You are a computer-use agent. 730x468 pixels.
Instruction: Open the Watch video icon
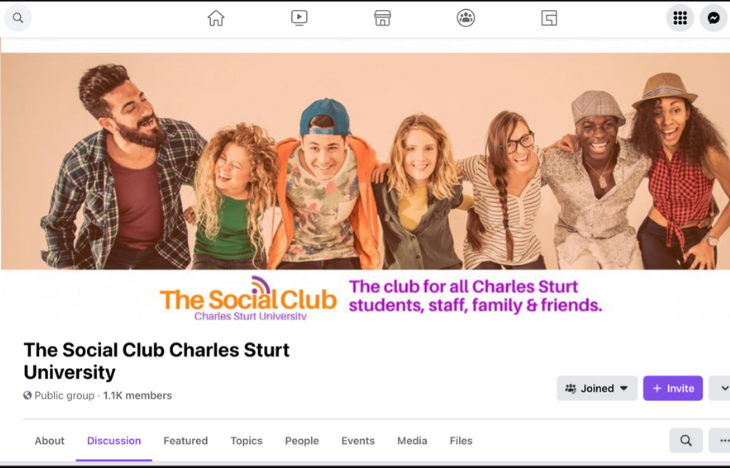(299, 18)
